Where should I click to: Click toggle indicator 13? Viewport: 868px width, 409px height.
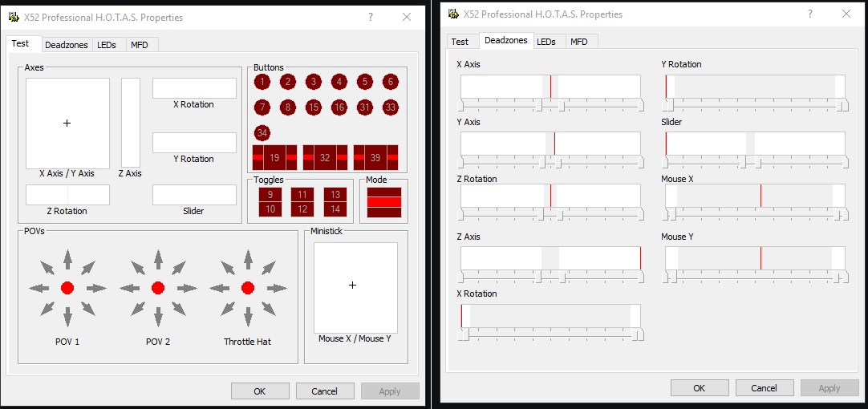[x=335, y=195]
